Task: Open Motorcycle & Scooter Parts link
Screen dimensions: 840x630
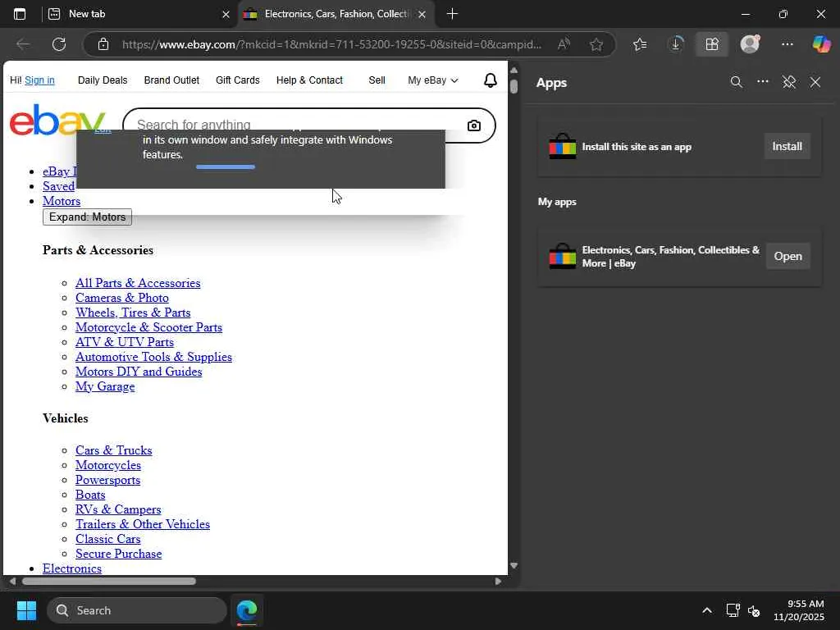Action: [148, 327]
